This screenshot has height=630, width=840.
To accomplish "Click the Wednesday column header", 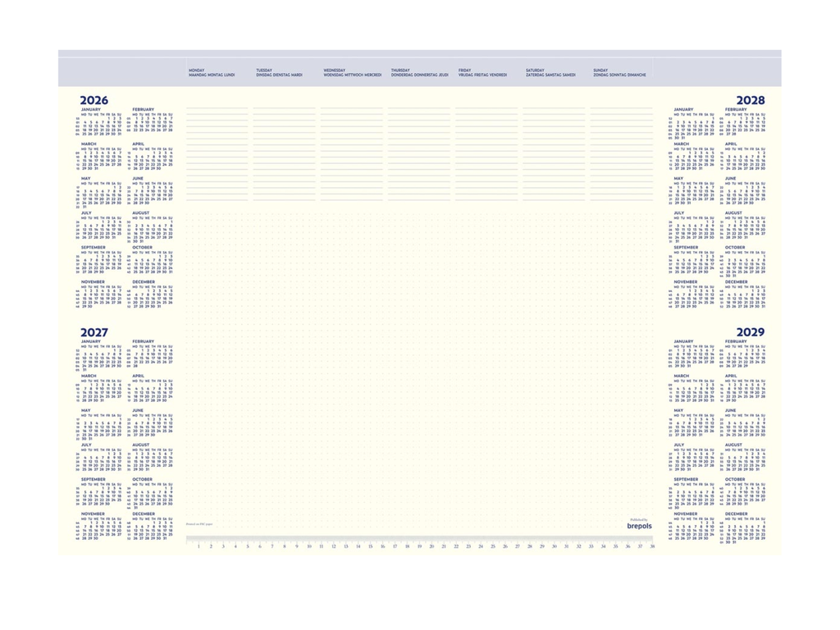I will pos(353,72).
